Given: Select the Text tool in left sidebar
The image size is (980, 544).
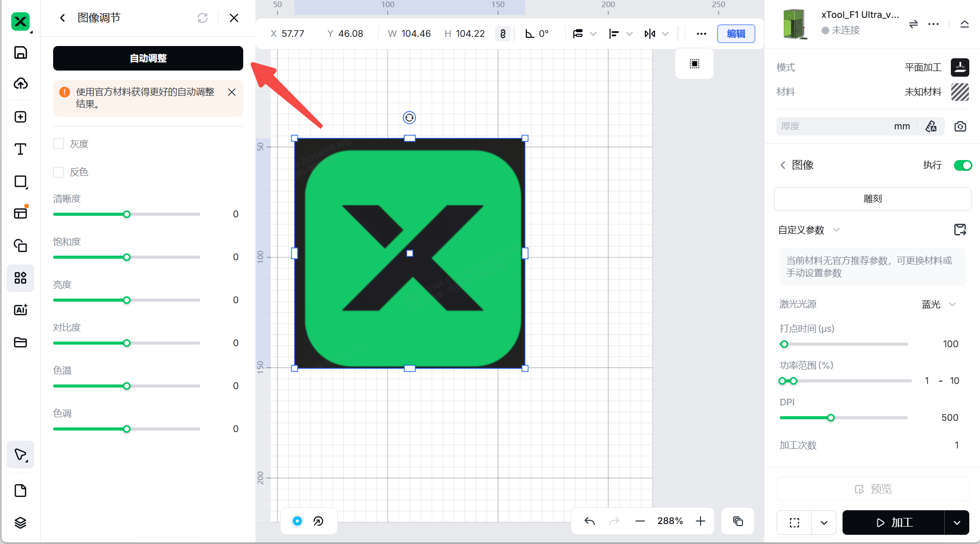Looking at the screenshot, I should (x=20, y=149).
